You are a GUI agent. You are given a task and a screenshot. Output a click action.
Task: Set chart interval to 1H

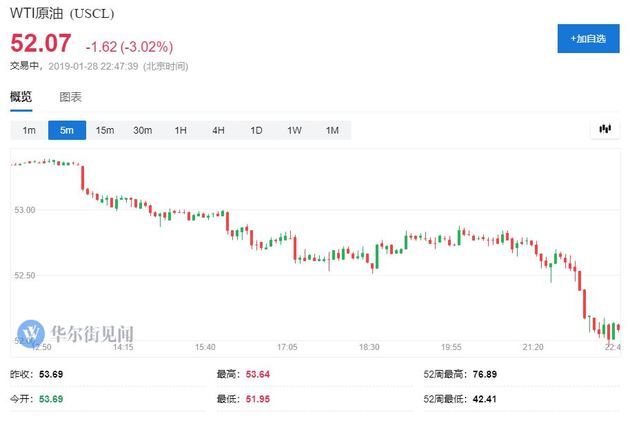tap(181, 130)
